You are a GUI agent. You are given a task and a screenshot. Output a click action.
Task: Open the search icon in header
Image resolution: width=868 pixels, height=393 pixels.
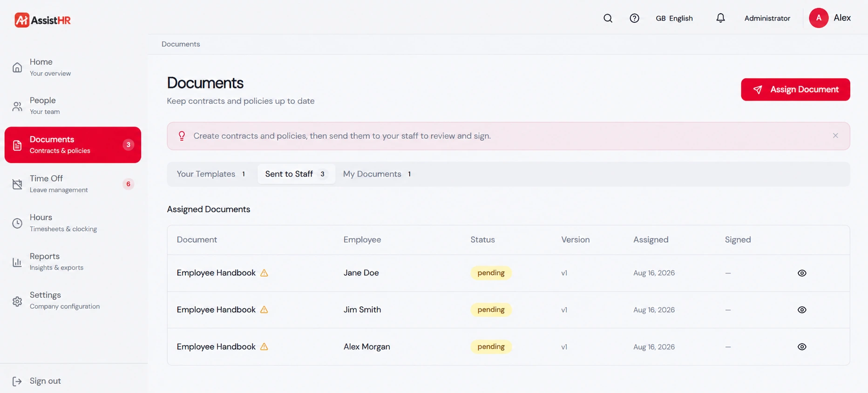[x=608, y=18]
